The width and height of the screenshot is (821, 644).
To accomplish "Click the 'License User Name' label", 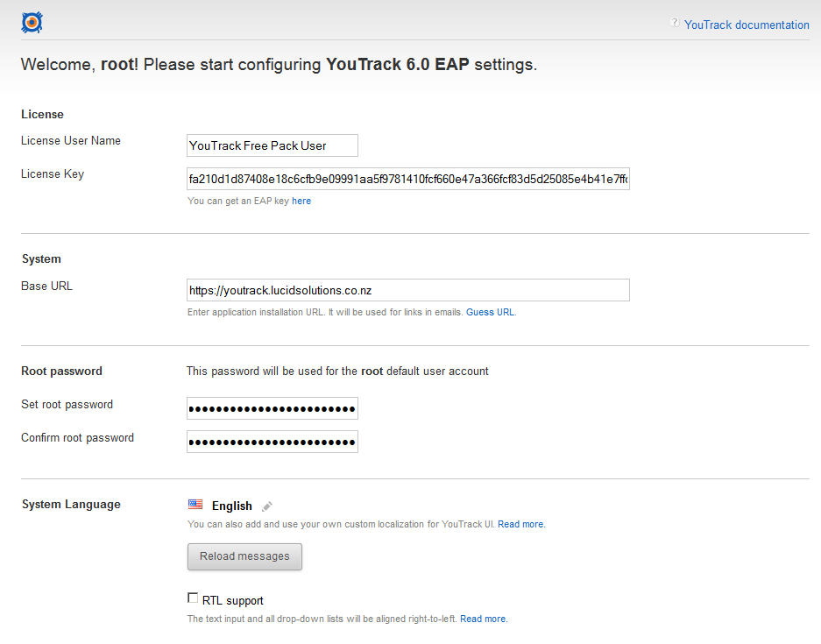I will [71, 141].
